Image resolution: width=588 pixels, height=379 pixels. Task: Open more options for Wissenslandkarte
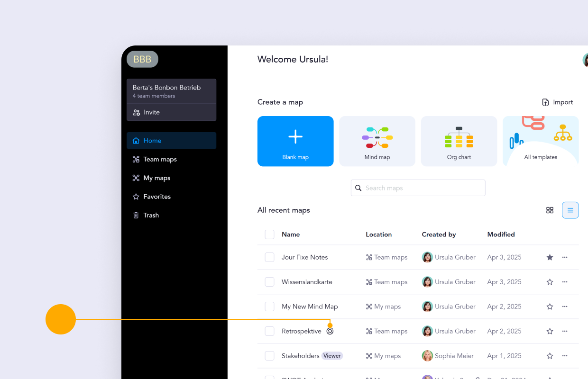pos(565,282)
